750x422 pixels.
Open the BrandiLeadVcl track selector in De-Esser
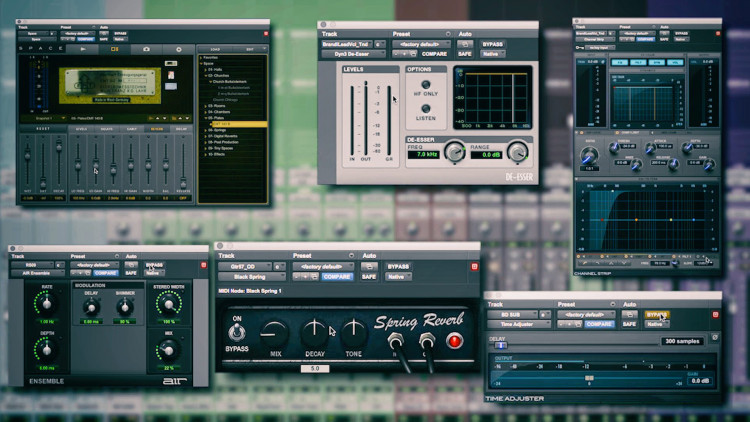pyautogui.click(x=347, y=44)
